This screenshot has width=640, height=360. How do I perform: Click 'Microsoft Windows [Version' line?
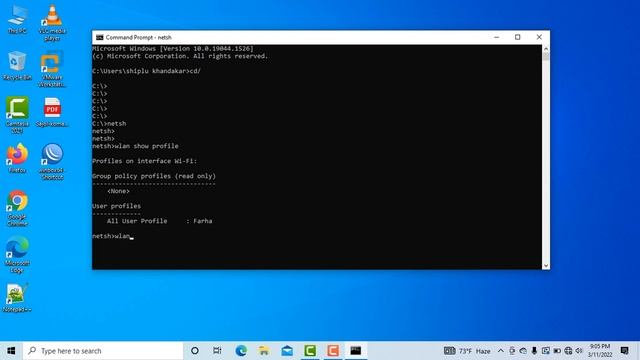point(173,49)
